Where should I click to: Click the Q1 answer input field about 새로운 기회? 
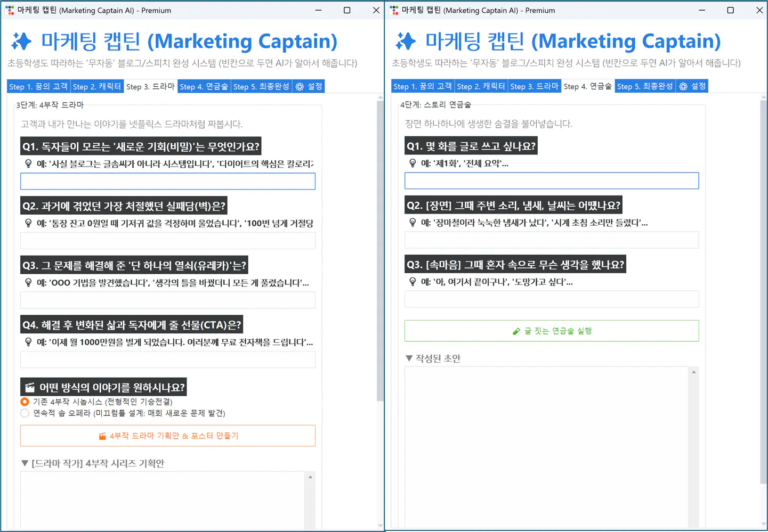point(168,181)
